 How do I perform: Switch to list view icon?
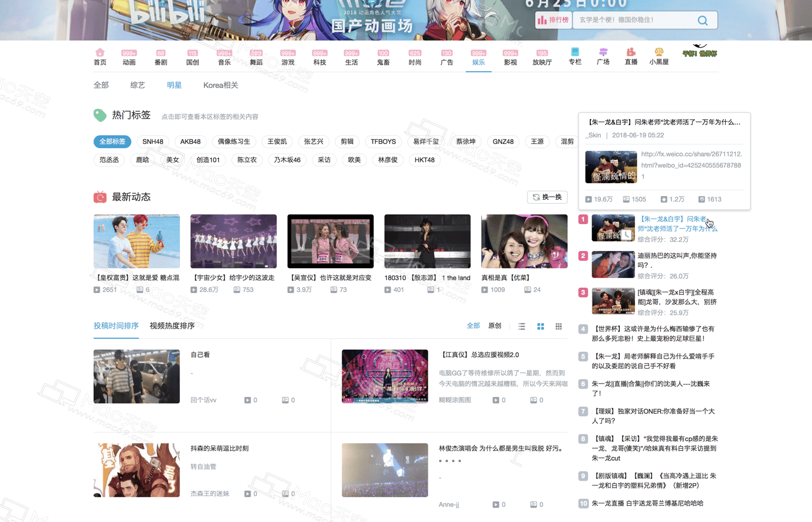[x=522, y=326]
